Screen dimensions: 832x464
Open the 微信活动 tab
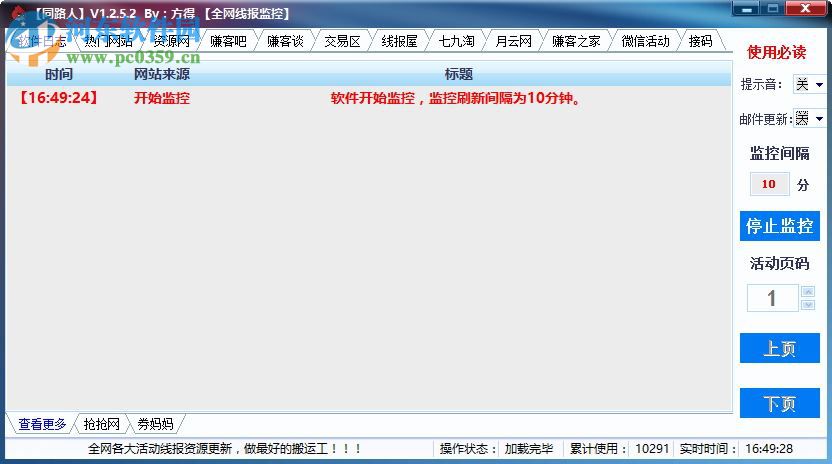pyautogui.click(x=645, y=41)
